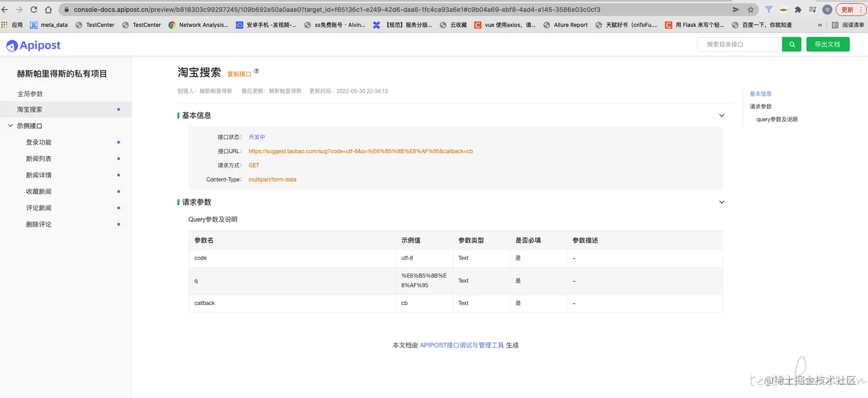Open the Allure Report bookmark

[x=565, y=25]
